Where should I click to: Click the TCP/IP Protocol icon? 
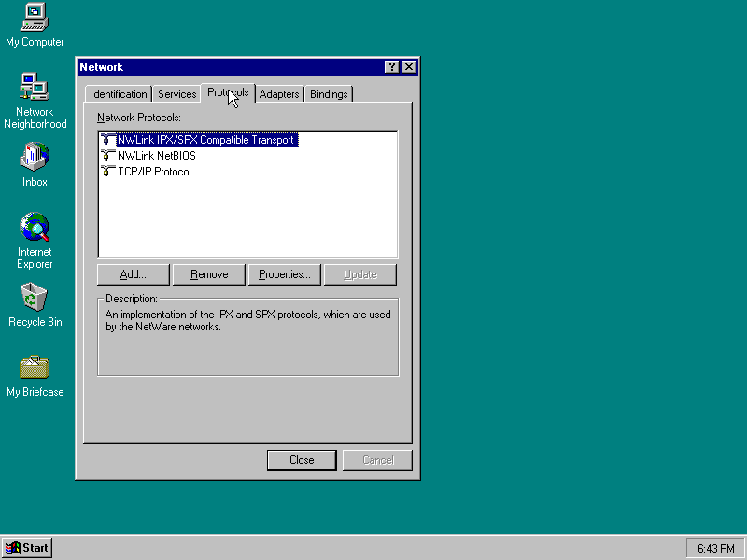pos(108,172)
